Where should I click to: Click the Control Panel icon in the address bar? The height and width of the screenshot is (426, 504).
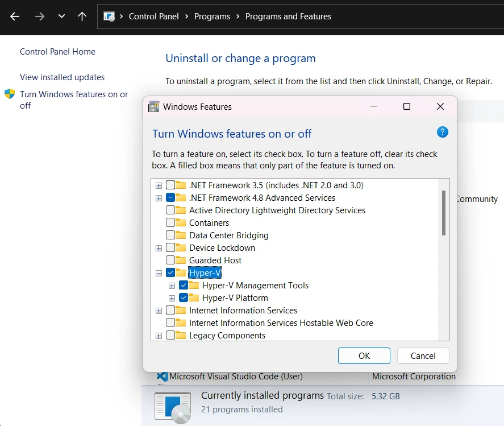(108, 16)
